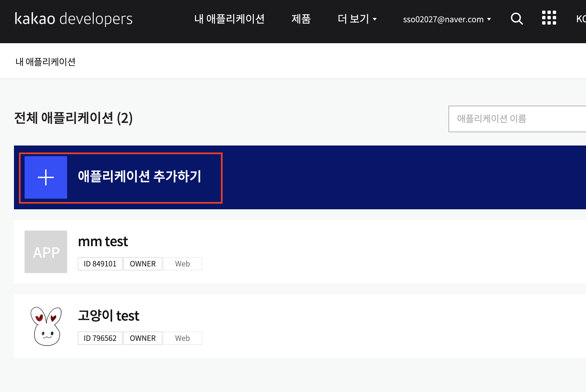Open the 내 애플리케이션 menu item
Screen dimensions: 586x392
point(229,19)
